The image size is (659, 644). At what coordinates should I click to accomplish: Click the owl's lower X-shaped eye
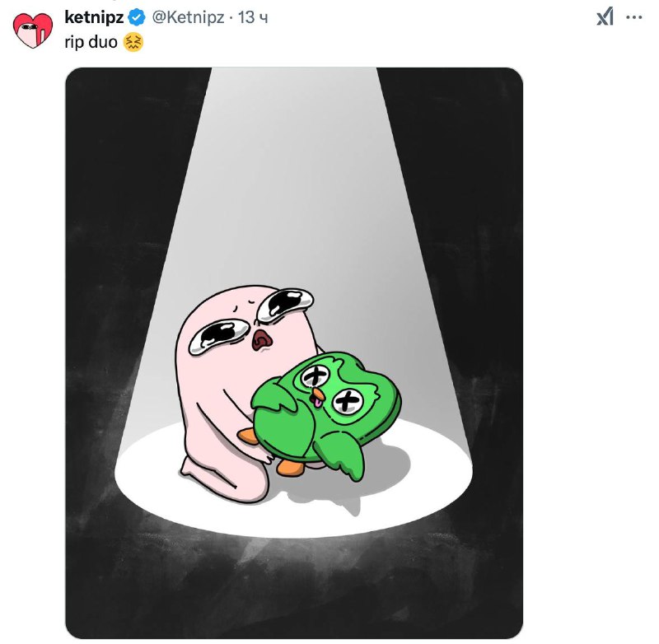[x=348, y=401]
